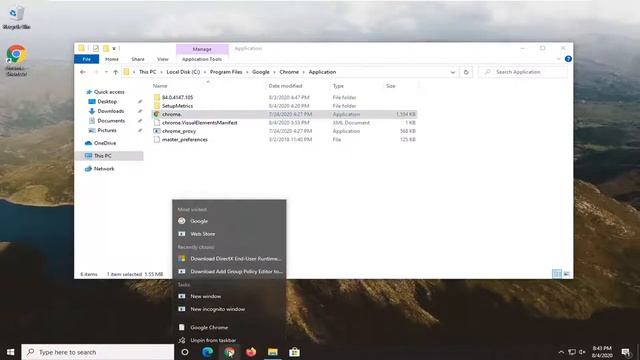Viewport: 640px width, 360px height.
Task: Go up one folder level arrow
Action: (116, 72)
